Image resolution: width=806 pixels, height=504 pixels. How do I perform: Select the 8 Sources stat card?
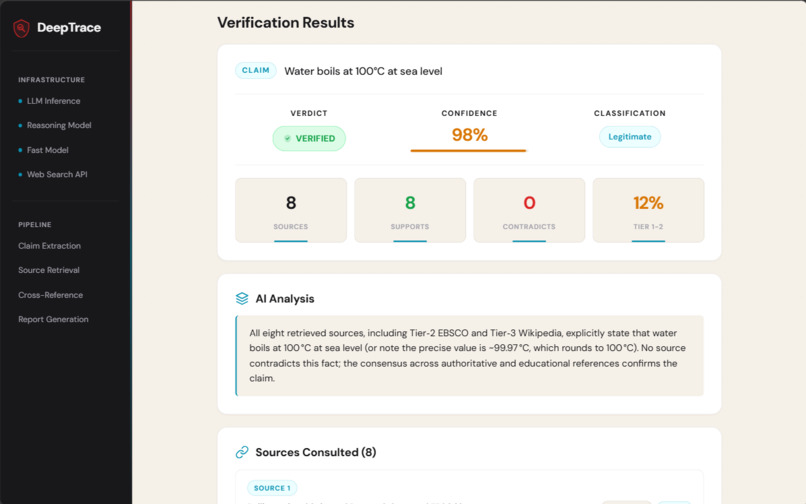pos(291,210)
